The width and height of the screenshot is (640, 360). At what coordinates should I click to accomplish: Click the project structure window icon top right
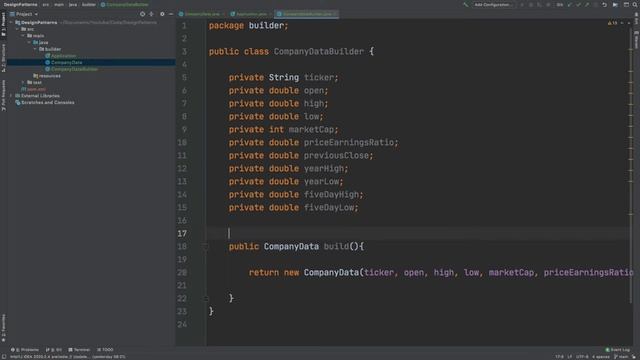(626, 4)
